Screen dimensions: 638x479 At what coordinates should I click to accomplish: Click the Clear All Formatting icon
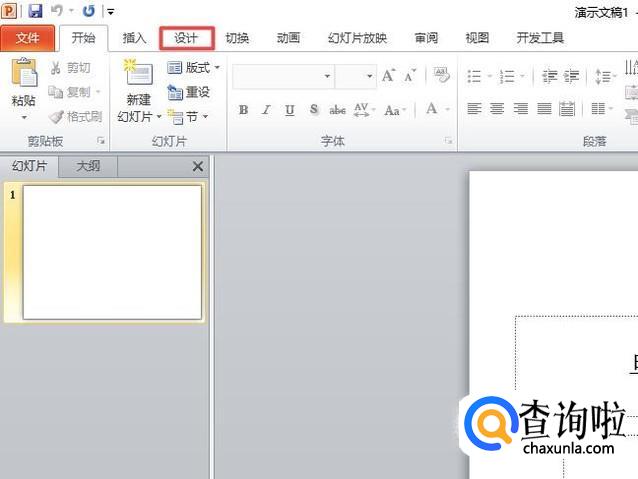[x=441, y=75]
